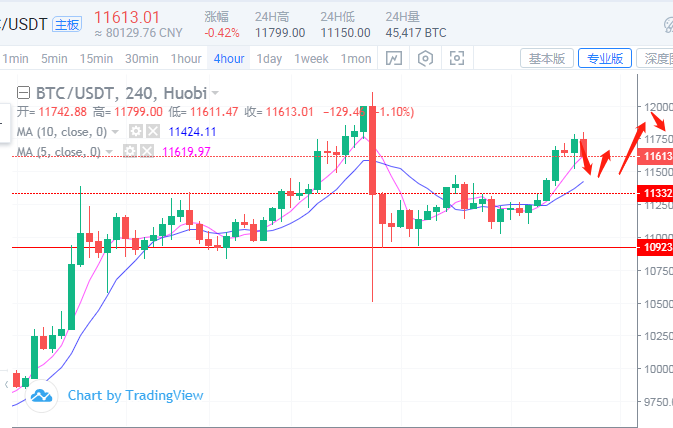Click the fullscreen chart icon
Viewport: 673px width, 428px height.
point(456,59)
